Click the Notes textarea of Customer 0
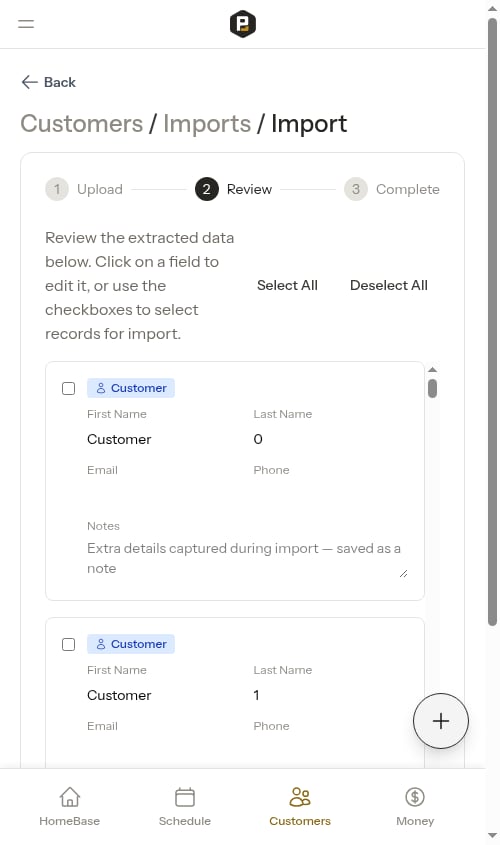The height and width of the screenshot is (845, 500). (x=247, y=558)
